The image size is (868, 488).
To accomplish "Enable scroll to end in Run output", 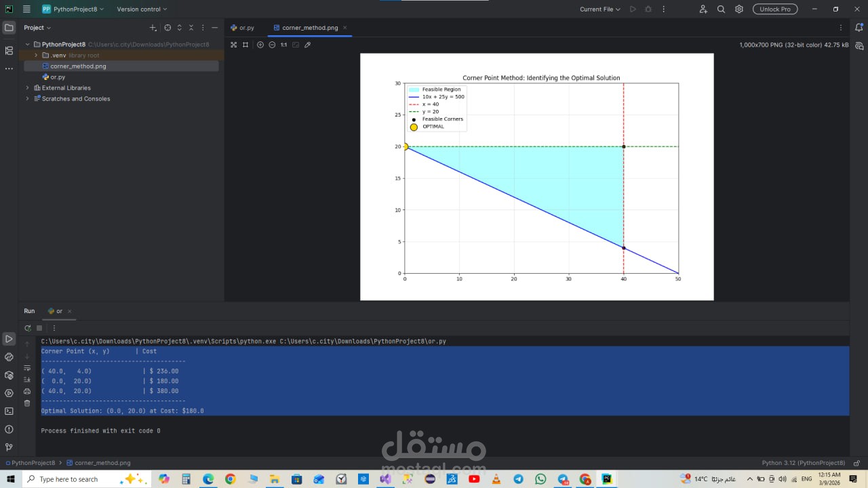I will 27,380.
